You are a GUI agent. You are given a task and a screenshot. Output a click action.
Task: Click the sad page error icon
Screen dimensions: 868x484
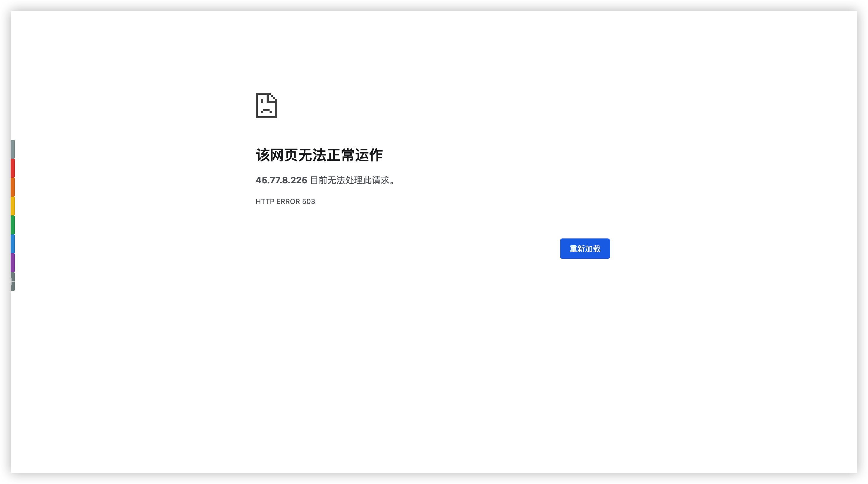pos(266,105)
